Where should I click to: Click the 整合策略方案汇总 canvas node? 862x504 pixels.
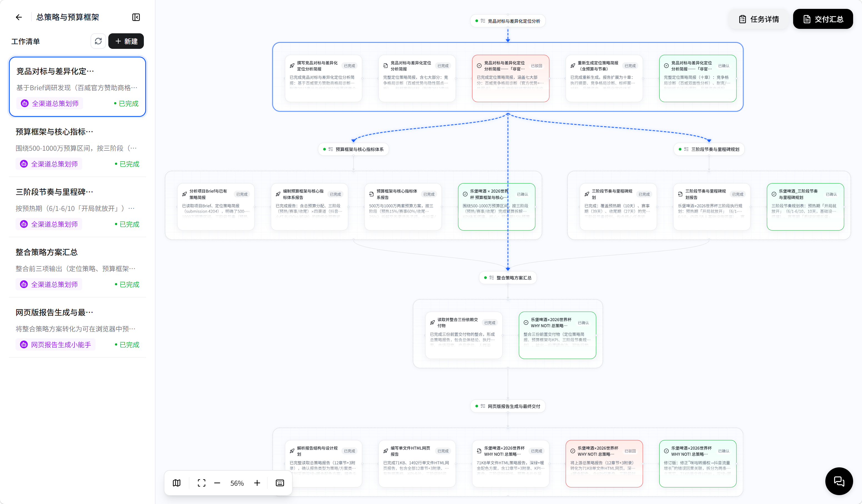[508, 278]
